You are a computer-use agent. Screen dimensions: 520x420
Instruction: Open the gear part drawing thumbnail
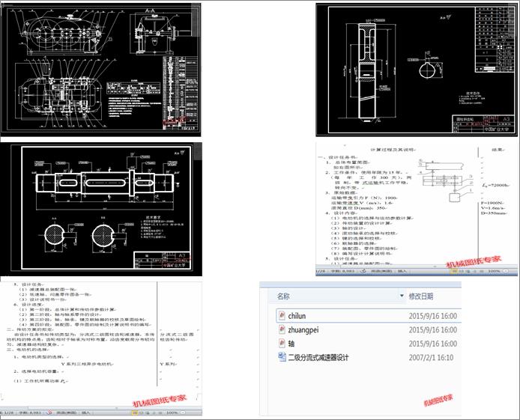click(417, 70)
